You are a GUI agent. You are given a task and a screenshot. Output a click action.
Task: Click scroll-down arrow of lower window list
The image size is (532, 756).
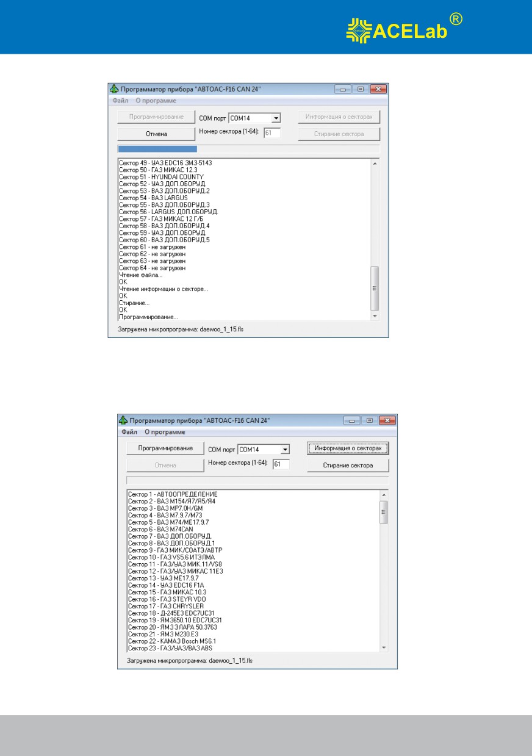pos(384,647)
